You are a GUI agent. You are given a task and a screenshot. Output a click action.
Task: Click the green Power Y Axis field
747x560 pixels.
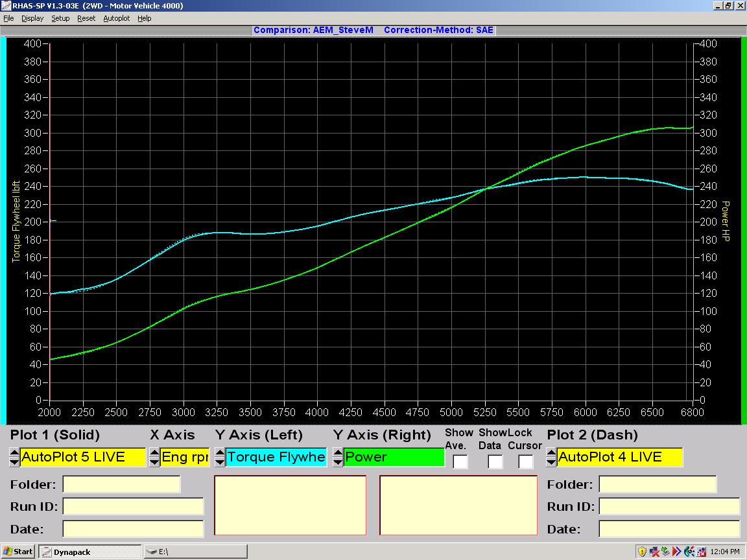(394, 457)
